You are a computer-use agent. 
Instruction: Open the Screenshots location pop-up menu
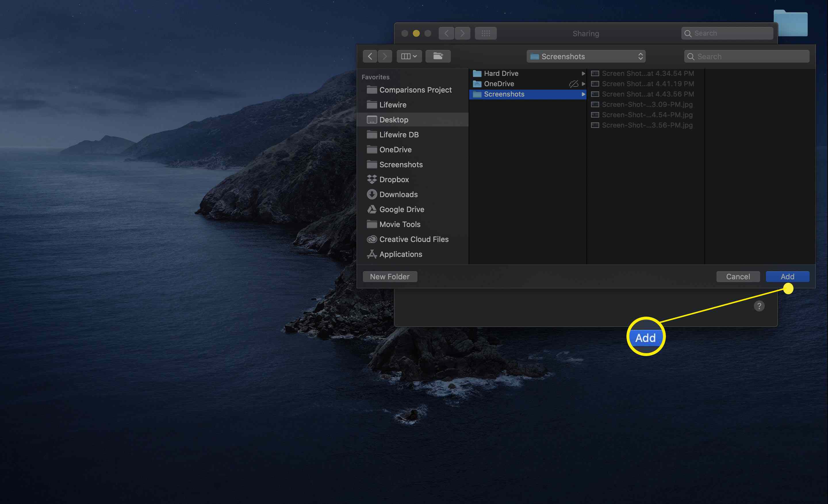[586, 56]
